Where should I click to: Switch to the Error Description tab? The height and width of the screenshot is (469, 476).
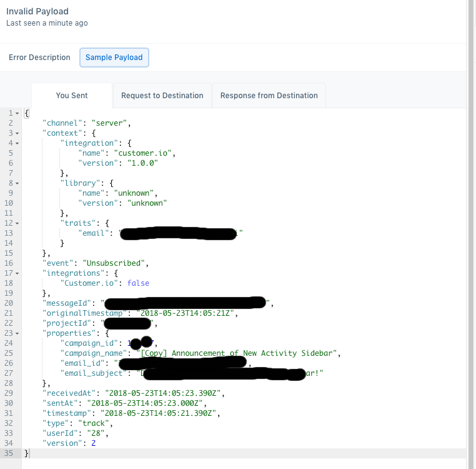click(39, 58)
